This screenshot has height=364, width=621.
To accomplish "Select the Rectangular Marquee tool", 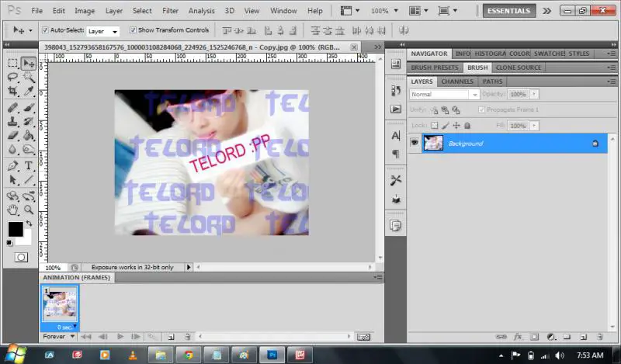I will (12, 64).
